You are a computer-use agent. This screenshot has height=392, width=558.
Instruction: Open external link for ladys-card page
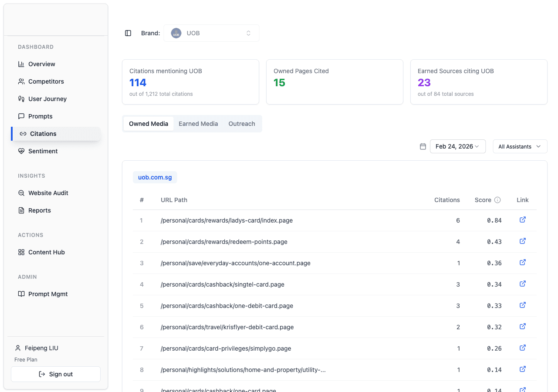click(x=522, y=220)
